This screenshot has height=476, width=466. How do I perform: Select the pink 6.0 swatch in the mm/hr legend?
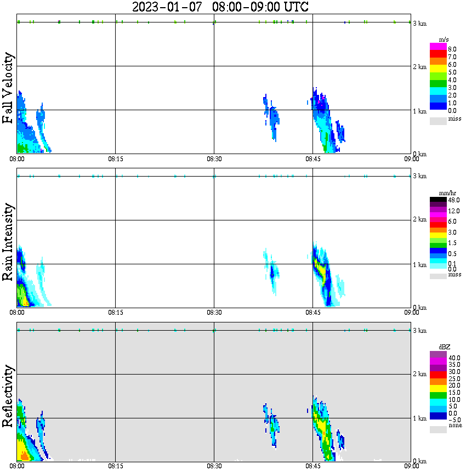click(438, 220)
